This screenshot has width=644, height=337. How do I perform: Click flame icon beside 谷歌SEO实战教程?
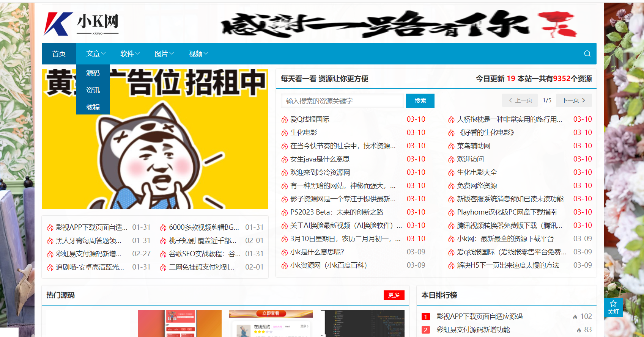[x=163, y=254]
